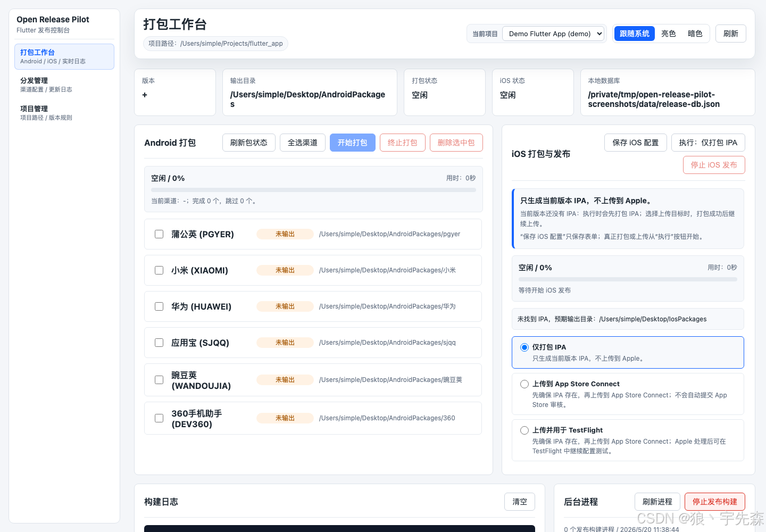Click the 本地数据库 release-db.json path
This screenshot has width=766, height=532.
[654, 99]
